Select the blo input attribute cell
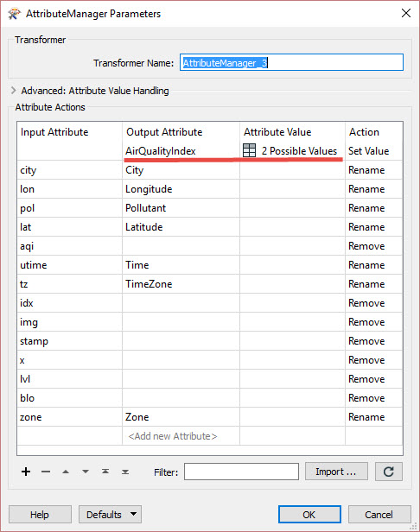 click(x=70, y=397)
